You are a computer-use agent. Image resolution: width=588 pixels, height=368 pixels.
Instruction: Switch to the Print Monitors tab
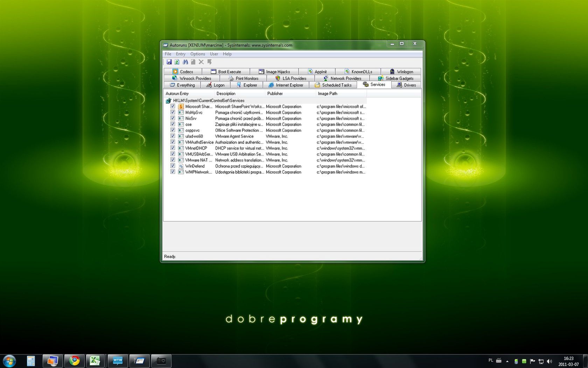tap(243, 78)
